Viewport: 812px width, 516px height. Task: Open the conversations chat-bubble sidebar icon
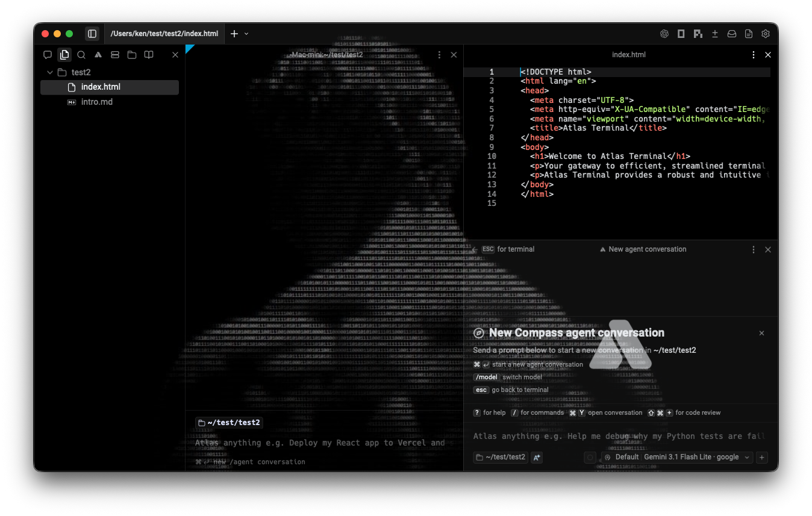pos(48,55)
